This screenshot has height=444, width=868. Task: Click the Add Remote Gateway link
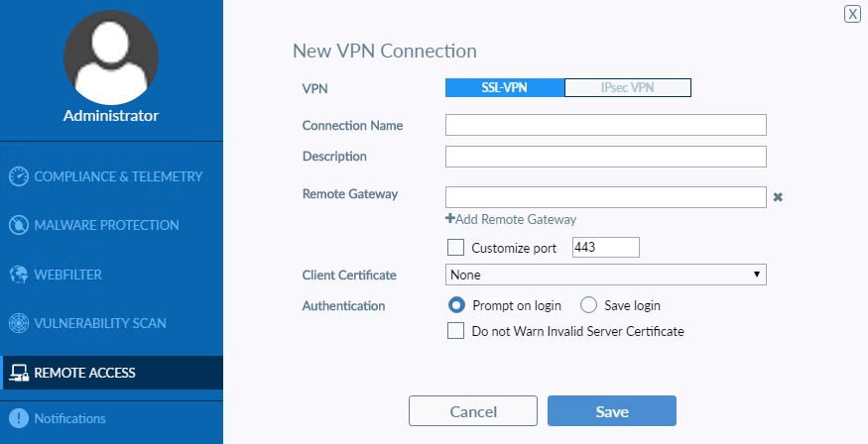pos(511,220)
